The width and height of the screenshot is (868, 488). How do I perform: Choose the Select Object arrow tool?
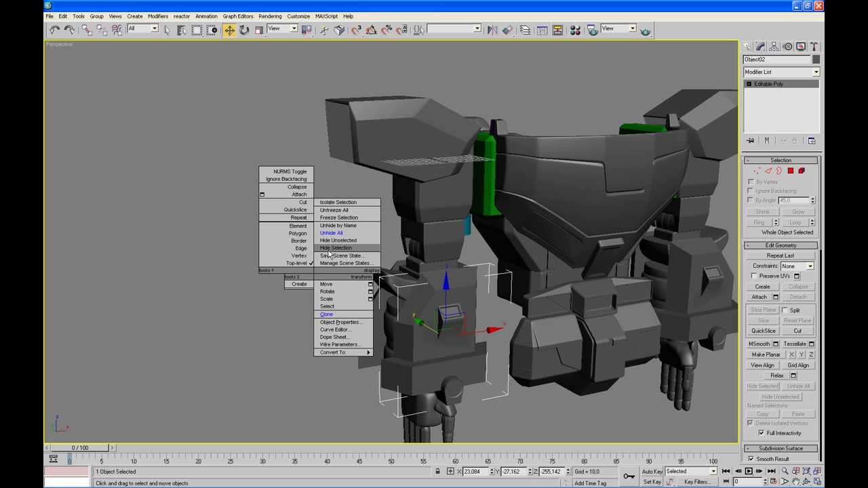(x=167, y=30)
